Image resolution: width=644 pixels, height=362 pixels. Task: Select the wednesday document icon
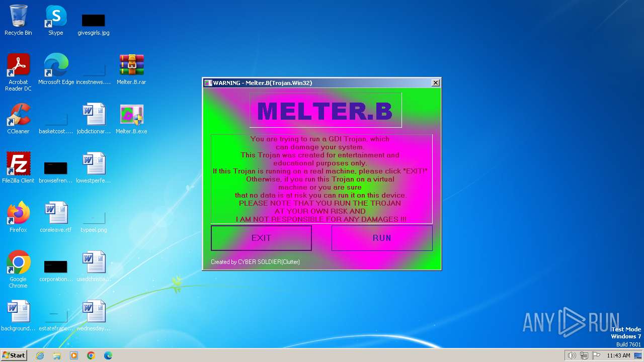(x=94, y=316)
